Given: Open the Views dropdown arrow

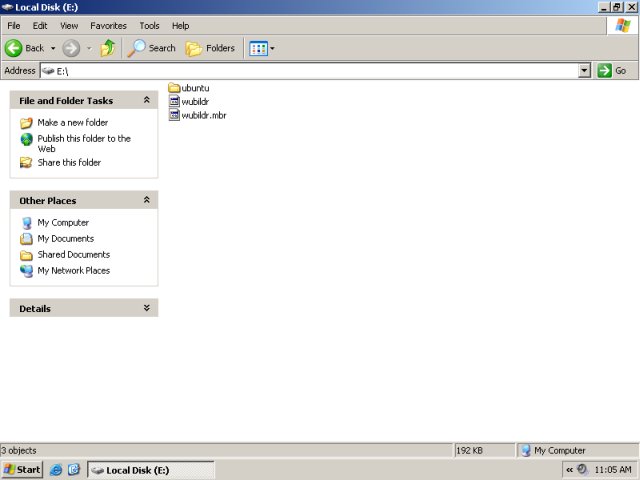Looking at the screenshot, I should click(272, 49).
